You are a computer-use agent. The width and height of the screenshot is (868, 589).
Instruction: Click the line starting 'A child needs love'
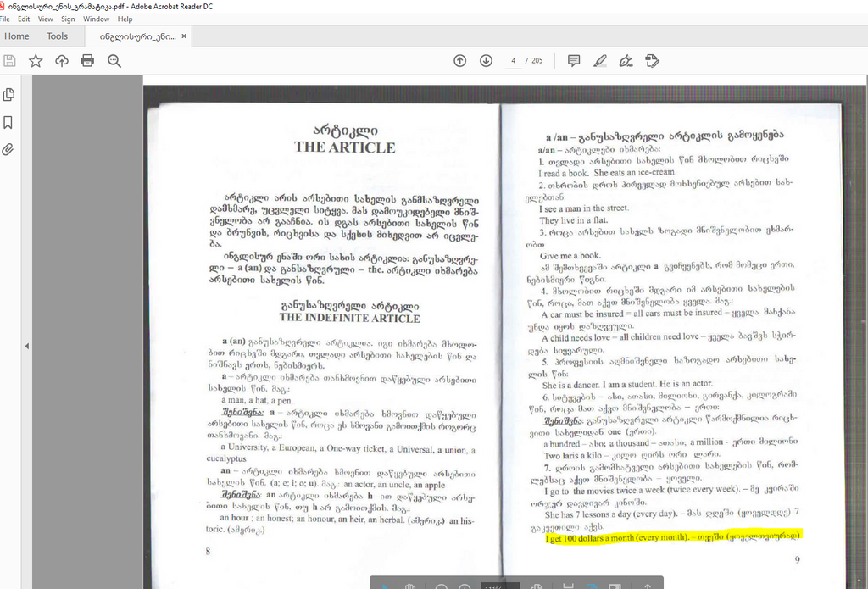(x=668, y=336)
